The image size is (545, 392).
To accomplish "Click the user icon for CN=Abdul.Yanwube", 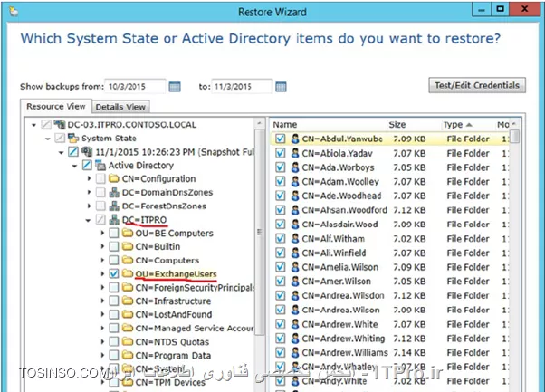I will click(295, 139).
